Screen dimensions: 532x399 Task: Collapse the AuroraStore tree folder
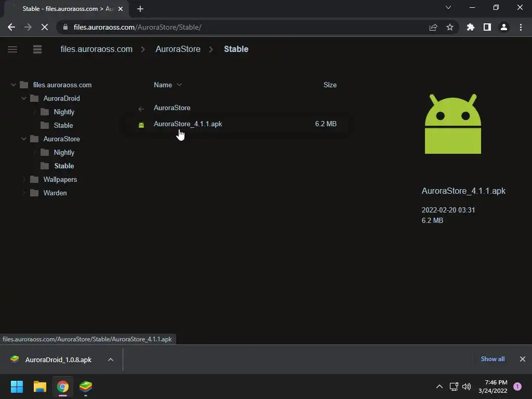tap(24, 139)
